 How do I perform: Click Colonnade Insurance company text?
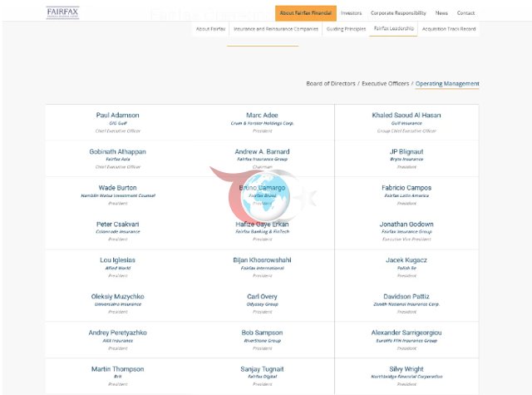tap(118, 231)
